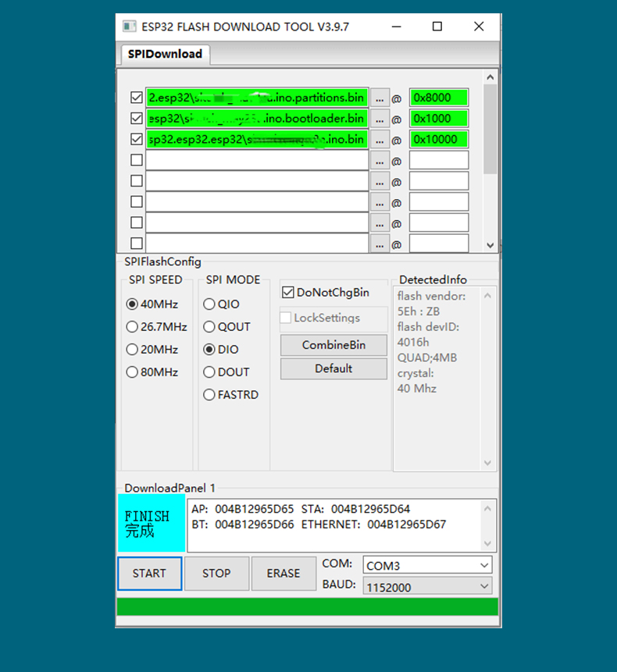Click the 0x8000 address field
This screenshot has width=617, height=672.
click(438, 98)
